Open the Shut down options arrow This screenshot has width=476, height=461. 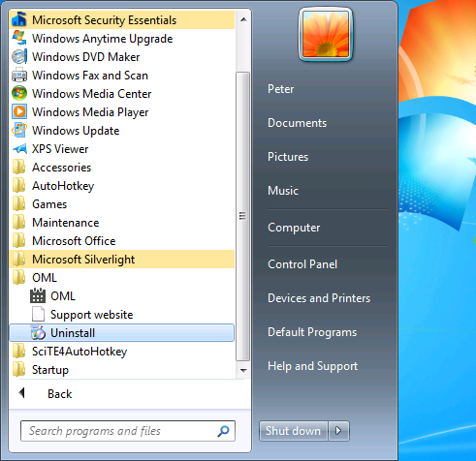tap(338, 431)
